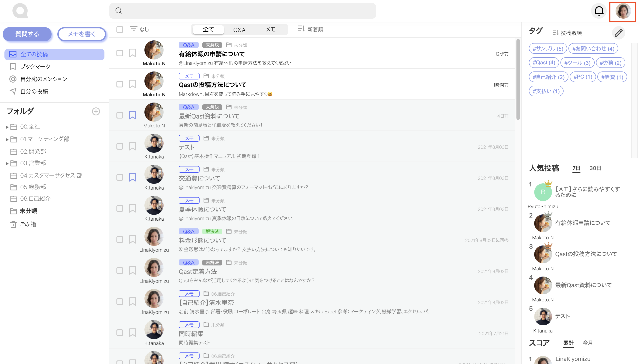Click the tag edit pencil icon
The height and width of the screenshot is (364, 640).
click(x=618, y=33)
